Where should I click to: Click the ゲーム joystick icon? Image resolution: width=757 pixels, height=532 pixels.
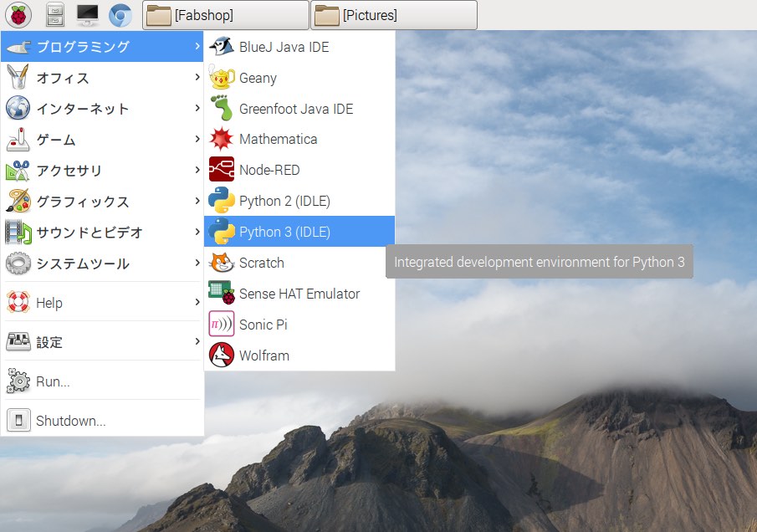[18, 140]
